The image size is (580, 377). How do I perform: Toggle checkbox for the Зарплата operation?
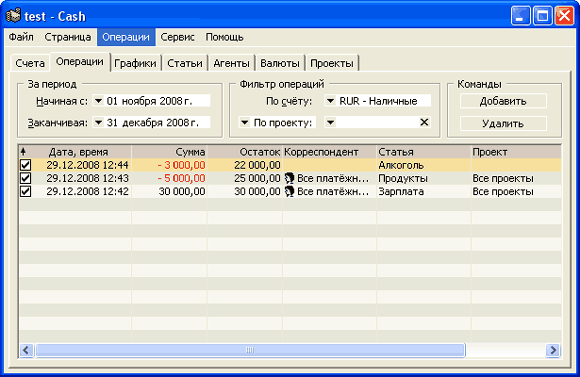click(26, 191)
